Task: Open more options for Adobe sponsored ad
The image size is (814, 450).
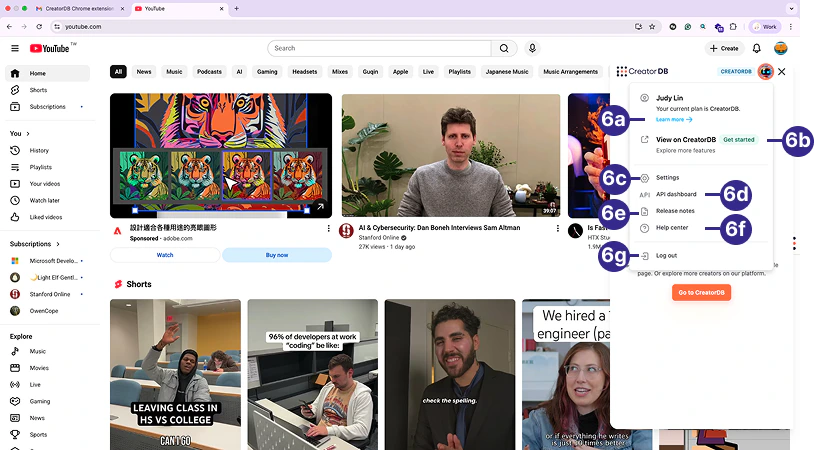Action: pyautogui.click(x=328, y=228)
